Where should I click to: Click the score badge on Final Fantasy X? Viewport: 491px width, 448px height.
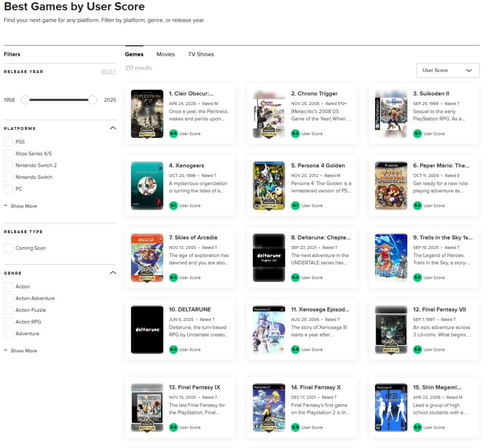click(295, 427)
